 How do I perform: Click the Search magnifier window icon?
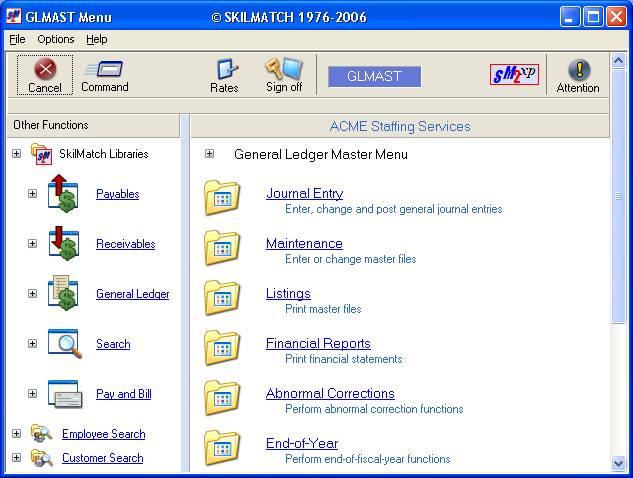click(65, 344)
